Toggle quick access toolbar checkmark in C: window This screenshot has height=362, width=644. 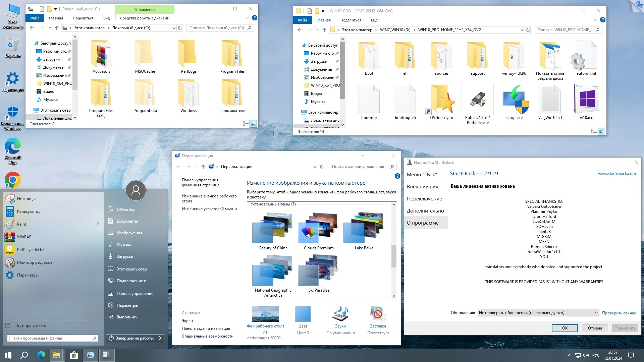42,9
